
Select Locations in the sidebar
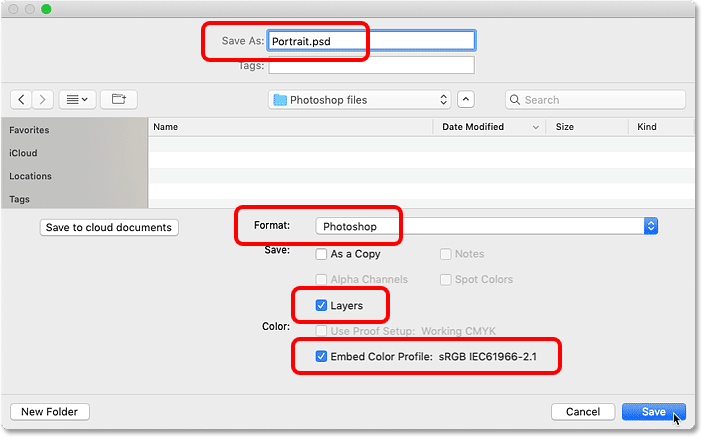[31, 176]
